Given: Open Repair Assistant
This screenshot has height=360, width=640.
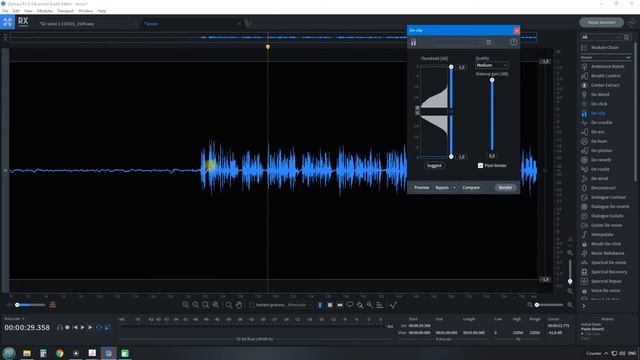Looking at the screenshot, I should [x=602, y=22].
